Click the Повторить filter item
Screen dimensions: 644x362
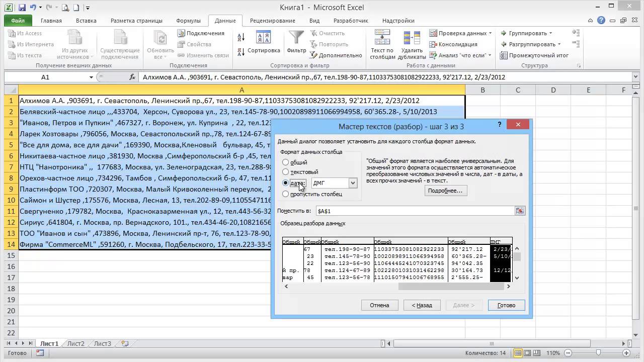click(328, 44)
